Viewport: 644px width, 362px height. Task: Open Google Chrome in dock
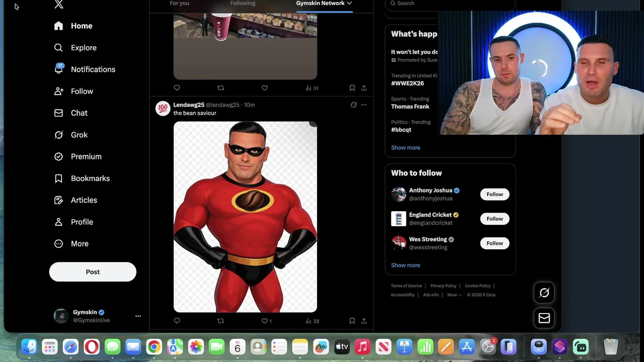pos(154,347)
